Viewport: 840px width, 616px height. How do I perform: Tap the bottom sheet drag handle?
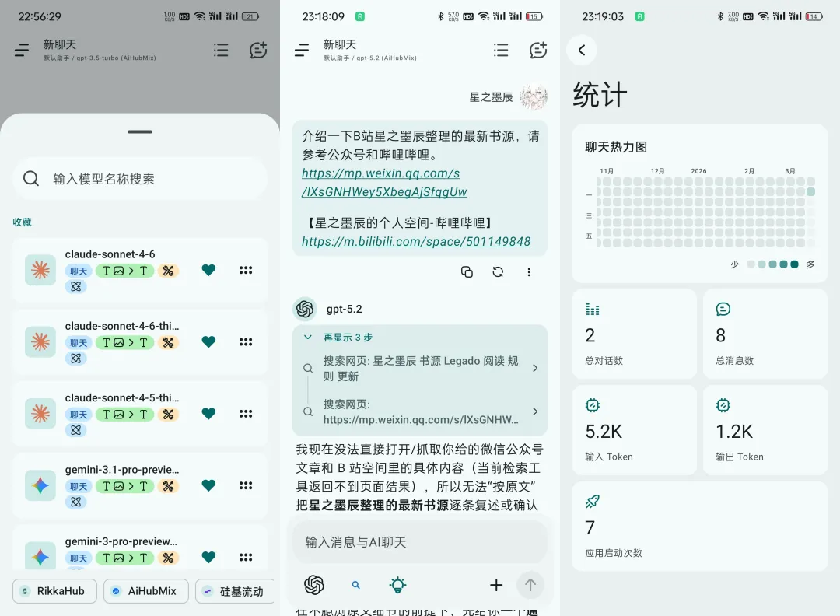click(x=140, y=131)
